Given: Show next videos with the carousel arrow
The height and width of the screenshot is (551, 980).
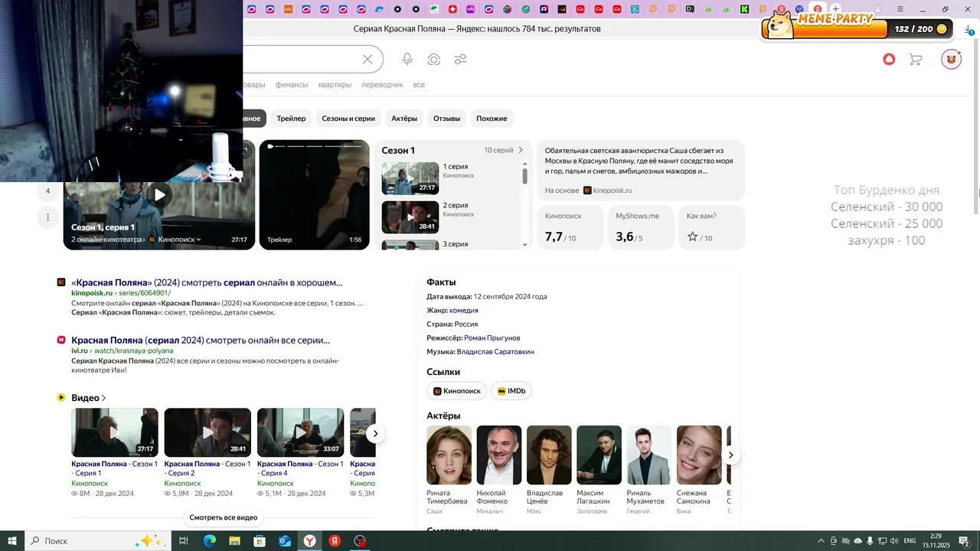Looking at the screenshot, I should 375,434.
